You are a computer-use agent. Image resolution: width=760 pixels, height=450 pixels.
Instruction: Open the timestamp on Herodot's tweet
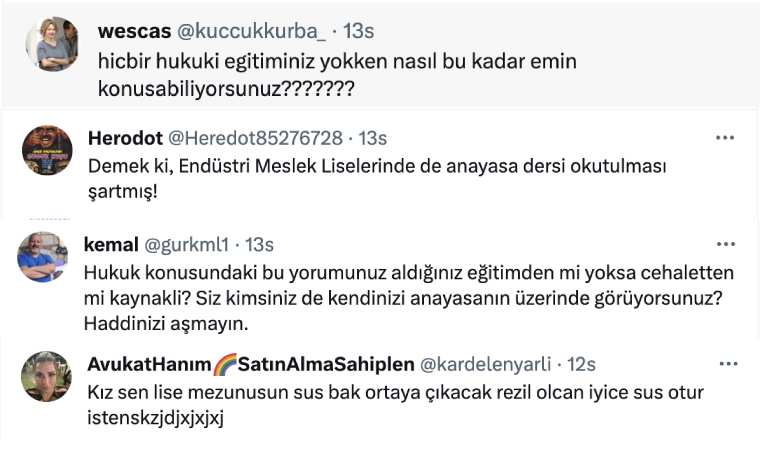click(372, 138)
